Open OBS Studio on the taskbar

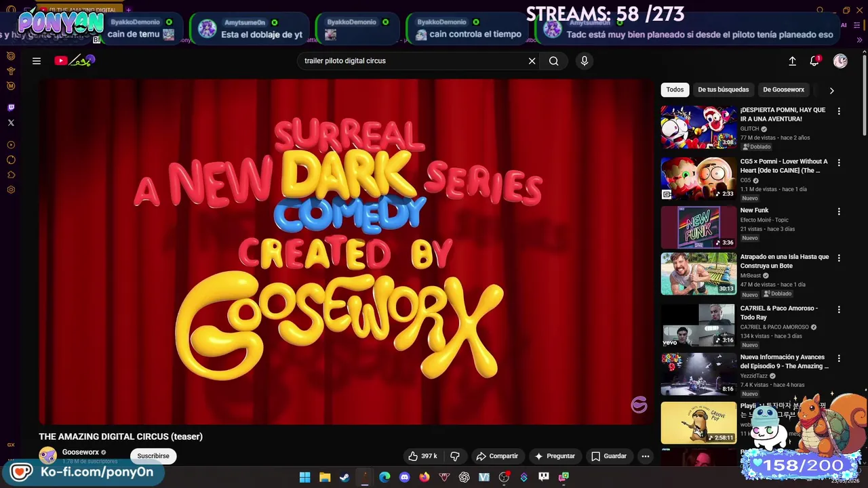[504, 477]
